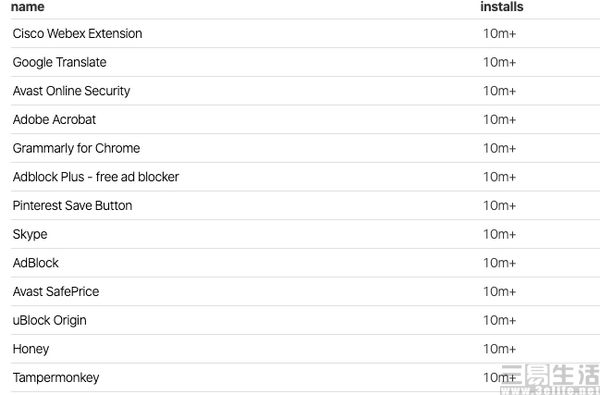The height and width of the screenshot is (395, 600).
Task: Click the Grammarly for Chrome entry
Action: click(x=76, y=148)
